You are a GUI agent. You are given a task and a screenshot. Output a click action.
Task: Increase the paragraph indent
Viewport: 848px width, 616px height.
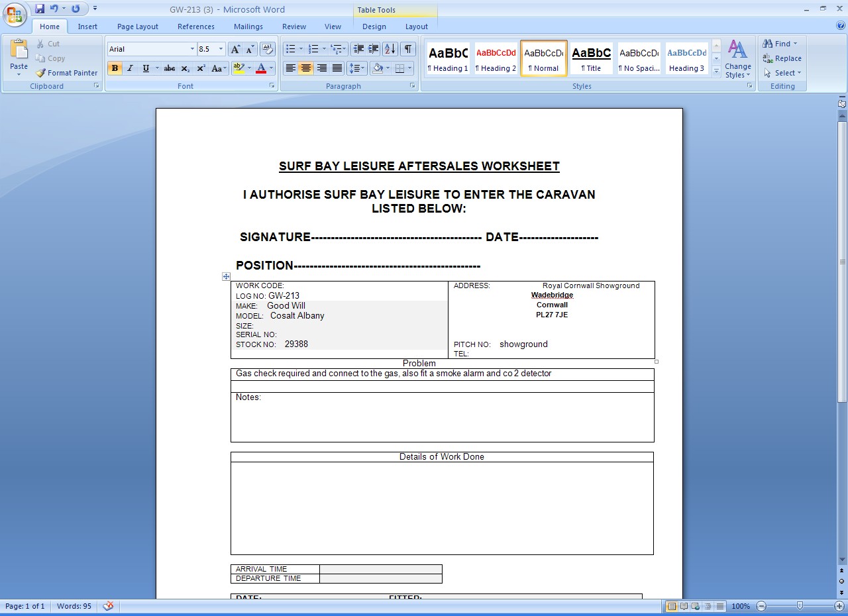[x=374, y=49]
